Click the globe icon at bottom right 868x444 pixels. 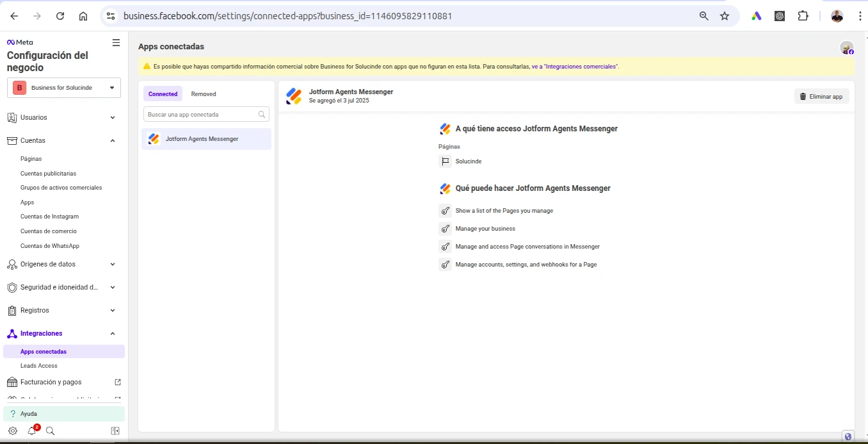click(x=848, y=436)
